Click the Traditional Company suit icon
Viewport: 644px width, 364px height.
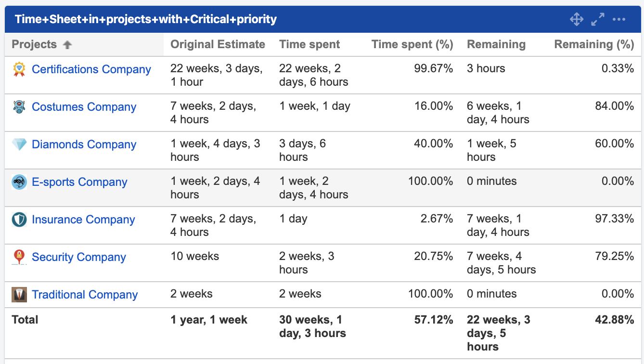click(19, 295)
